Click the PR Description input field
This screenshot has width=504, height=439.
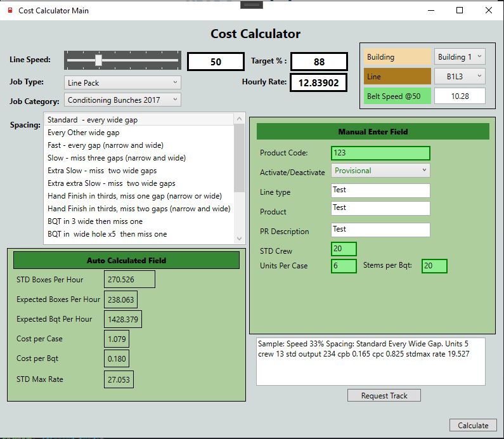(380, 230)
